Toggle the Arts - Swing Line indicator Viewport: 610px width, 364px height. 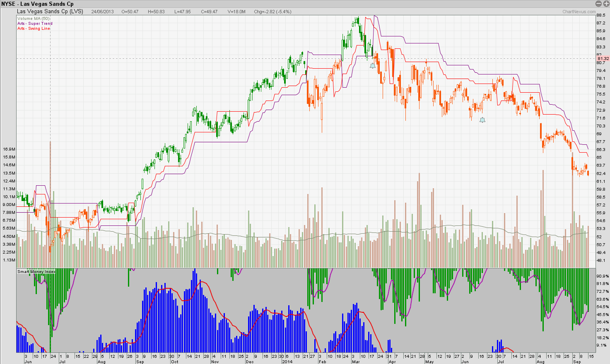tap(34, 29)
